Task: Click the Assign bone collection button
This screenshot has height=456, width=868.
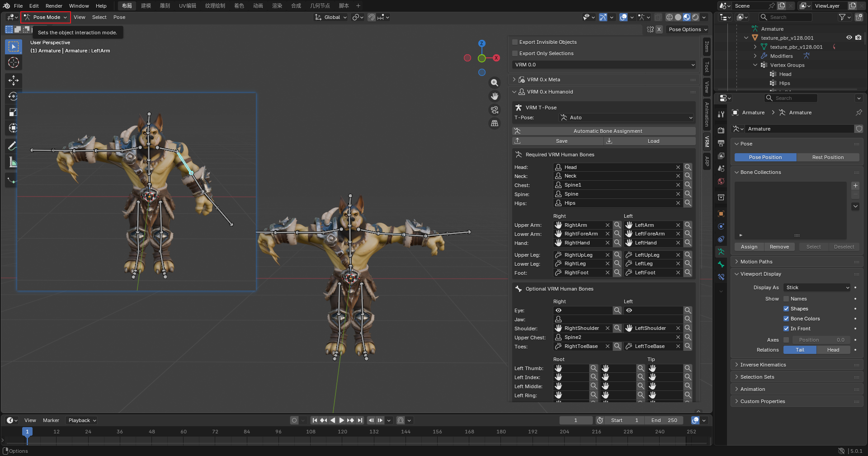Action: 749,247
